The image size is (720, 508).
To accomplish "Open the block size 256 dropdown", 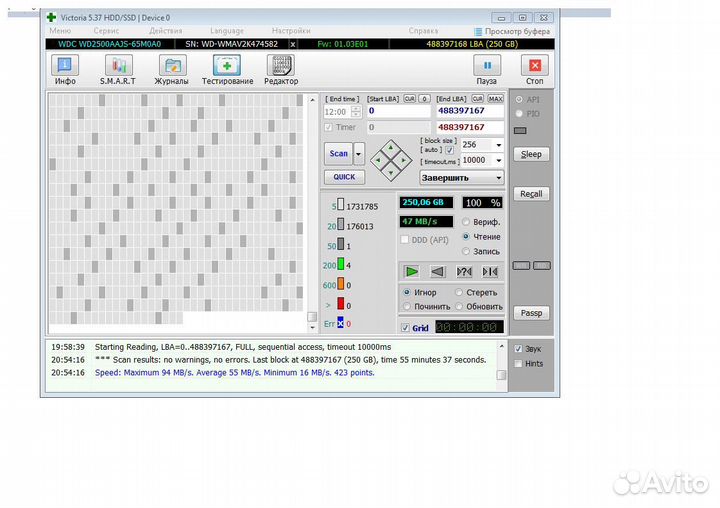I will [499, 145].
